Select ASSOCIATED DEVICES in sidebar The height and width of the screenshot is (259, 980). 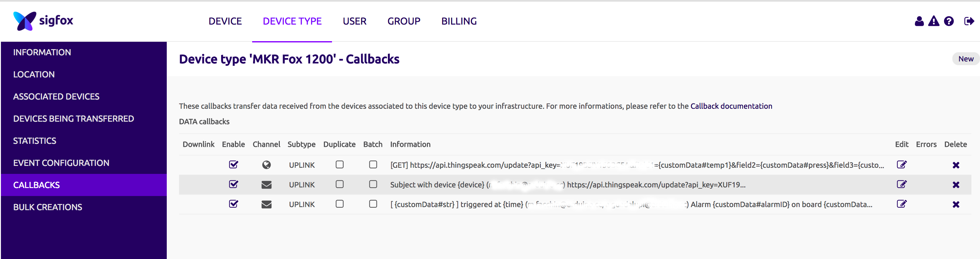pyautogui.click(x=56, y=96)
